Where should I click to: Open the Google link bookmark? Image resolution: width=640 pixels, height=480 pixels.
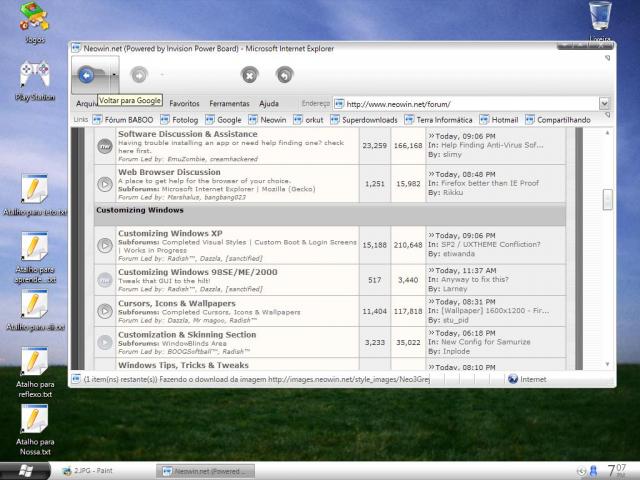[x=224, y=120]
